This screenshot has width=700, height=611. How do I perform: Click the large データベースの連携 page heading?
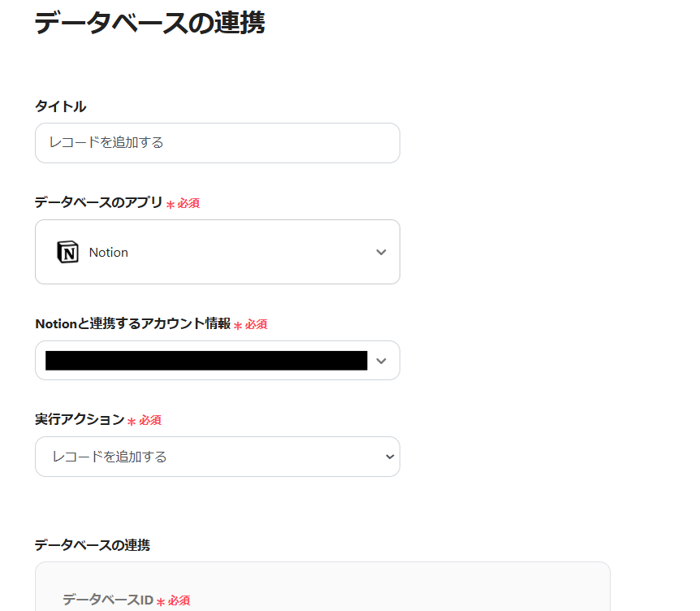point(149,22)
